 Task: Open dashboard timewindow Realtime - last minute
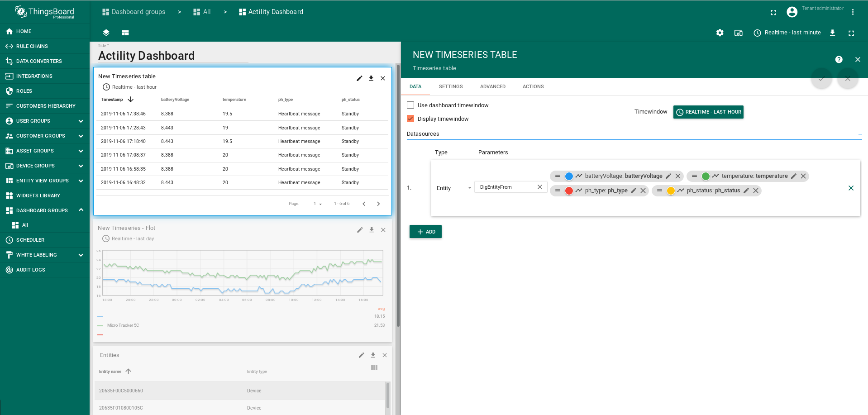pos(787,33)
